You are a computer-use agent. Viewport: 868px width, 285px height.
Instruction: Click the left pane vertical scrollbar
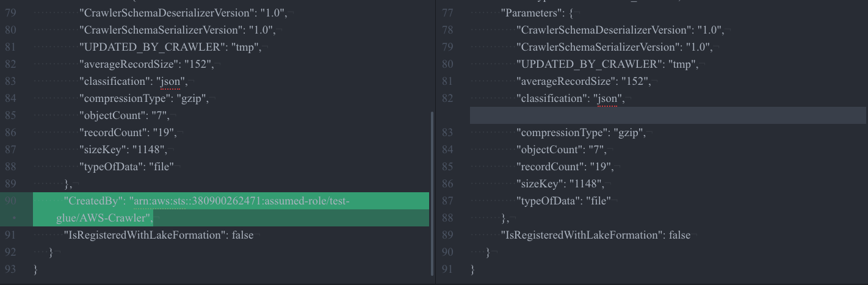[432, 193]
